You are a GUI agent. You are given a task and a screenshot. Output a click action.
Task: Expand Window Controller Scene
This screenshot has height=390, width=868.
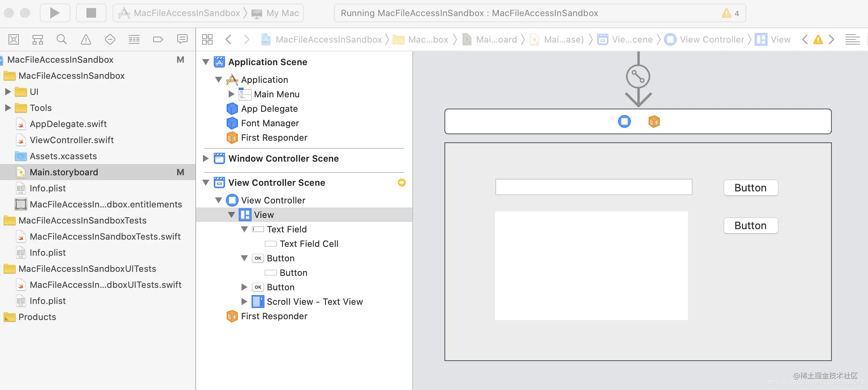click(x=205, y=158)
